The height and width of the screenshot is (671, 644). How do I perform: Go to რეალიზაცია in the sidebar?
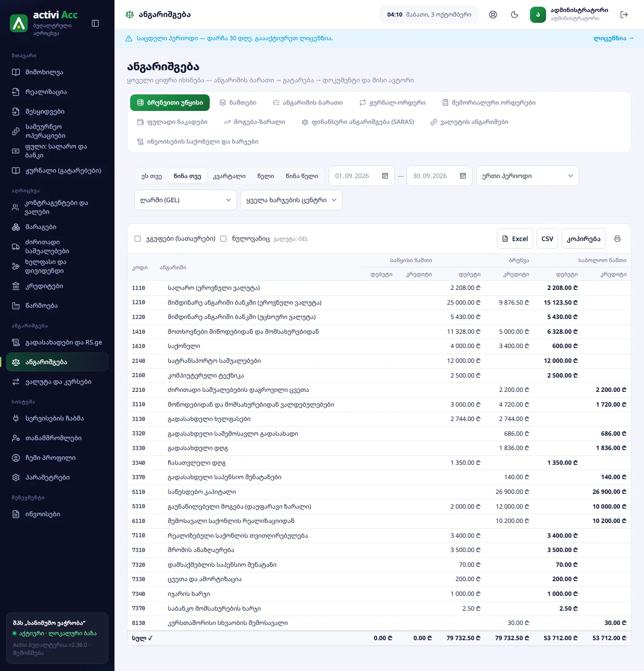pos(57,92)
